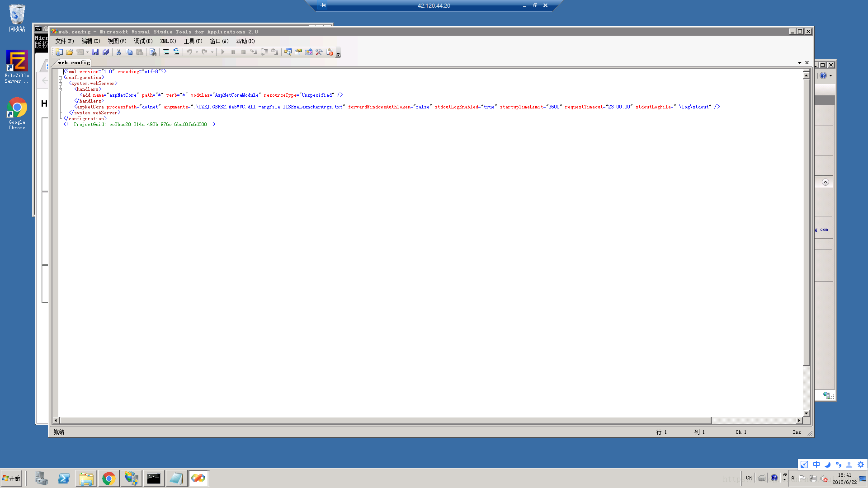Click the New Project toolbar icon

pos(59,52)
